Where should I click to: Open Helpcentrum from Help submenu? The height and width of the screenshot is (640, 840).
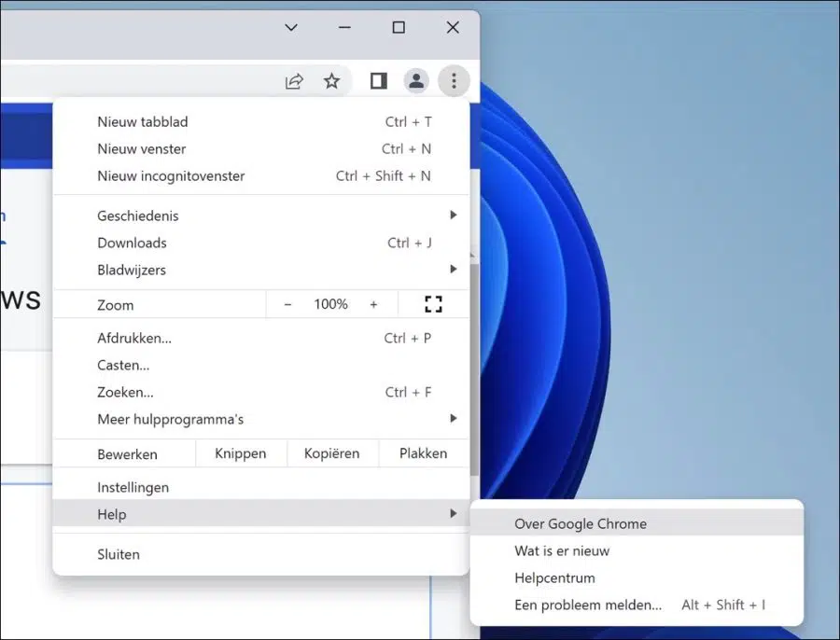click(637, 577)
